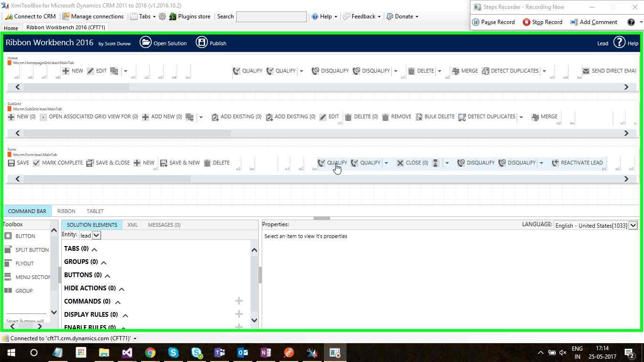
Task: Collapse DISPLAY RULES (0) section
Action: click(125, 315)
